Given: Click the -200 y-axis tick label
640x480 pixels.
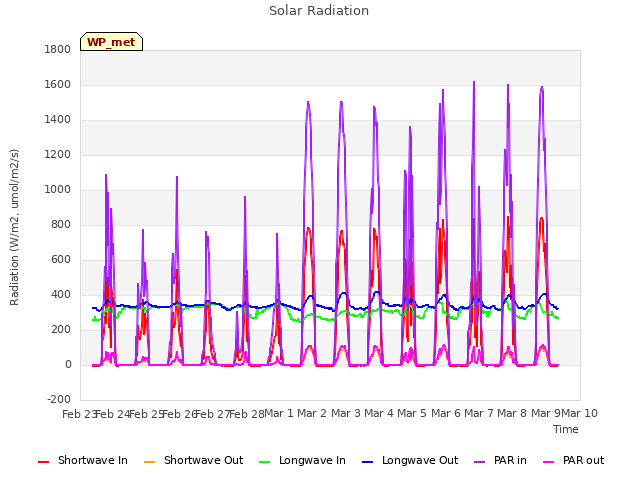Looking at the screenshot, I should tap(59, 400).
